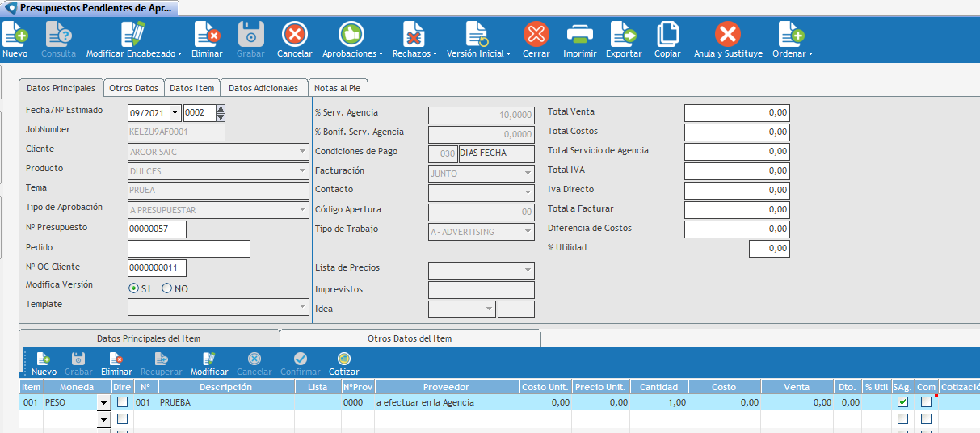980x433 pixels.
Task: Toggle SAg. checkbox in item 001 row
Action: point(902,402)
